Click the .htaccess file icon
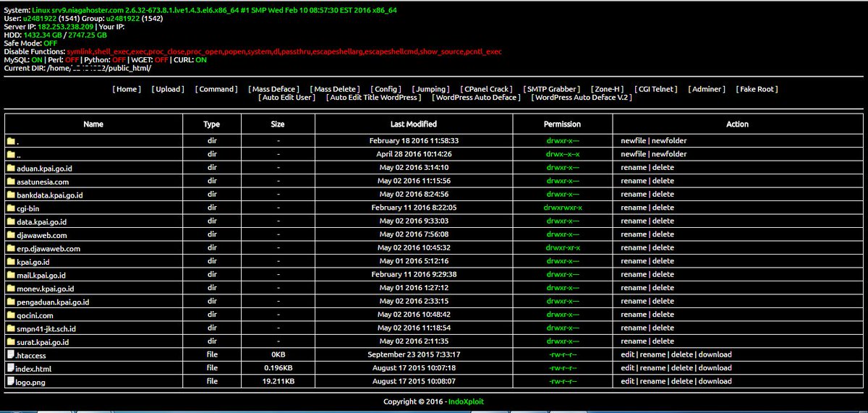 point(11,354)
